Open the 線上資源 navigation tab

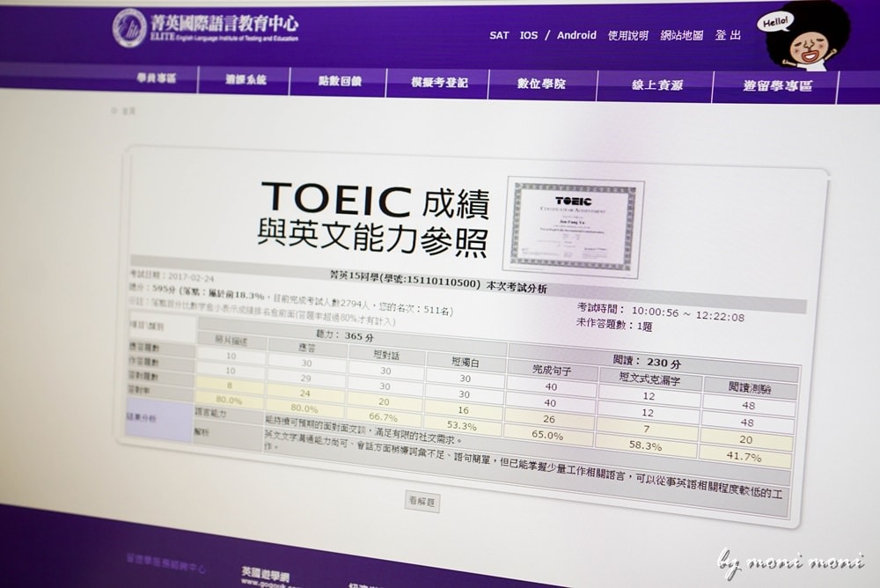pyautogui.click(x=656, y=85)
